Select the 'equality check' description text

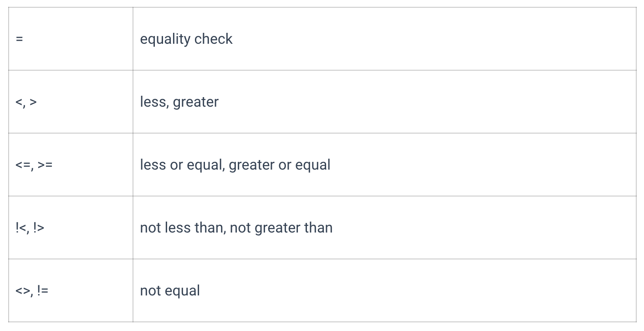coord(186,39)
